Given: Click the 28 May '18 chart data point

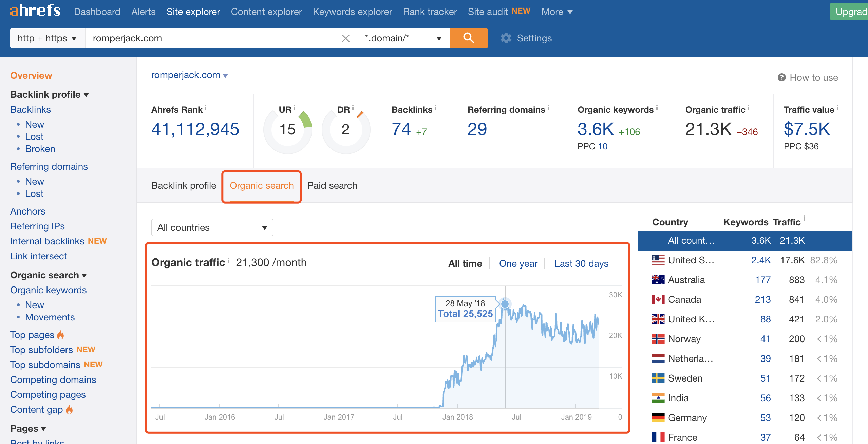Looking at the screenshot, I should [x=505, y=304].
